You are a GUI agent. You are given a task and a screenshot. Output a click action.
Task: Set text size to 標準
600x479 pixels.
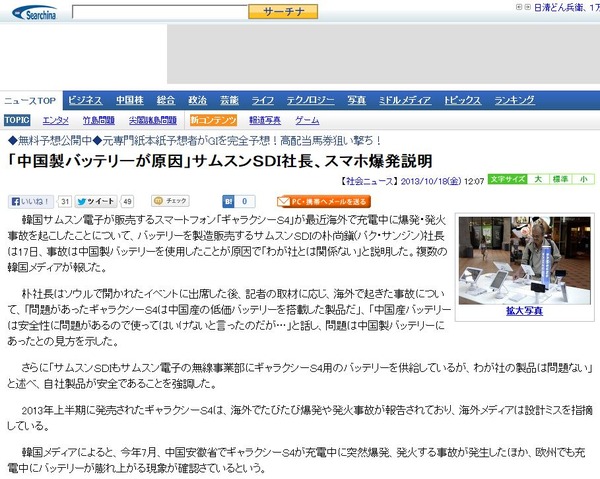[560, 179]
